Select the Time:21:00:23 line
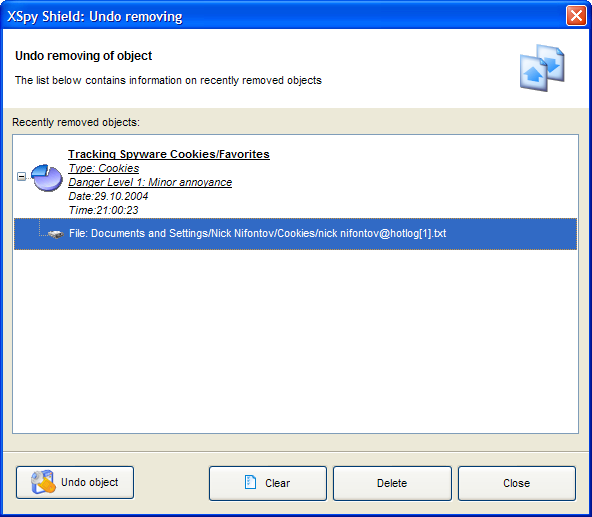The image size is (592, 517). [103, 210]
